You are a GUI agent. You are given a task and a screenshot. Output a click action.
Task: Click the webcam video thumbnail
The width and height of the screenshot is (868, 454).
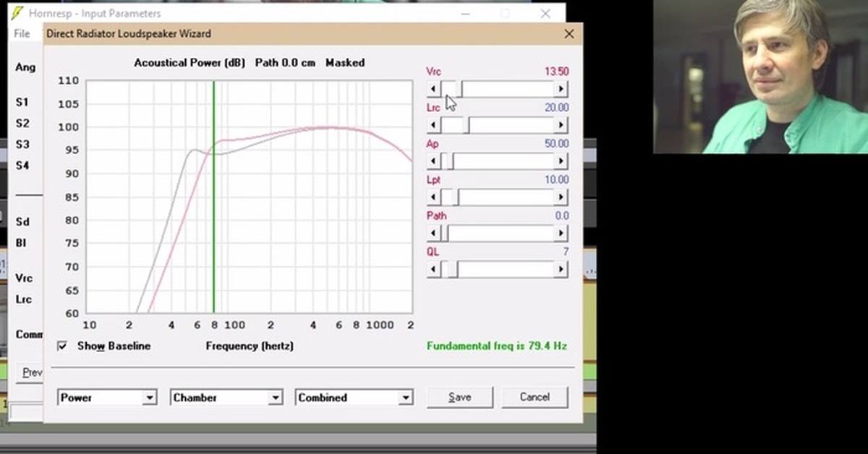tap(761, 77)
